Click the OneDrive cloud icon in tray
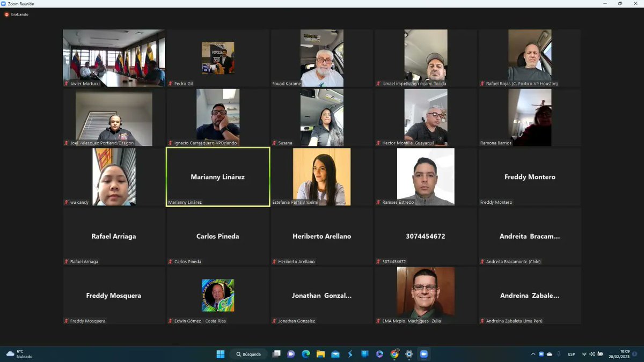 pyautogui.click(x=549, y=354)
